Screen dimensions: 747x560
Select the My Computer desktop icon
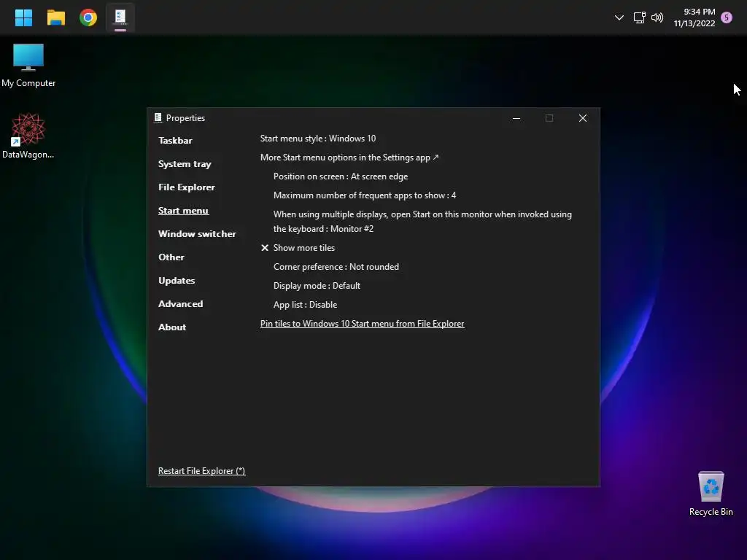coord(28,66)
